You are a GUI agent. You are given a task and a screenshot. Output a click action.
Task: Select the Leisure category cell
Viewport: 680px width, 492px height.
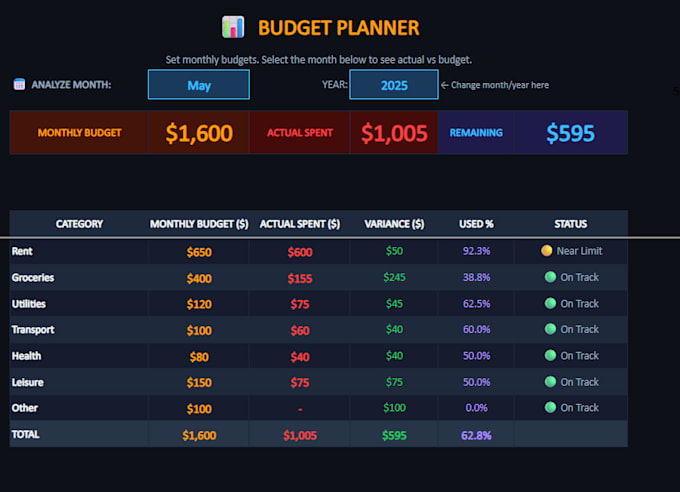[79, 382]
